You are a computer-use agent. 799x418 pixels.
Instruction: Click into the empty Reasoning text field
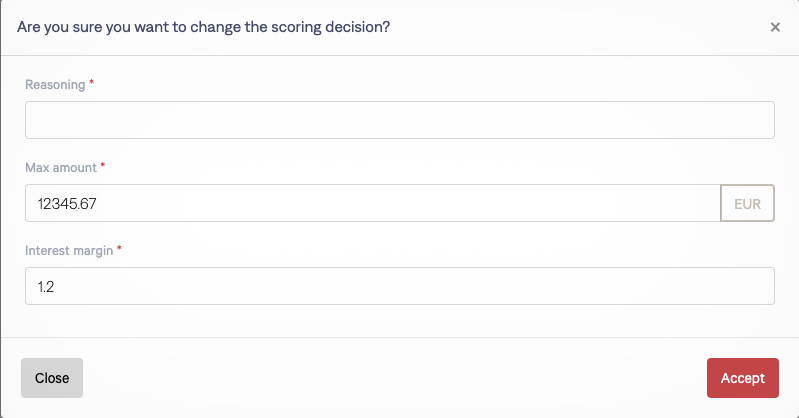(399, 120)
